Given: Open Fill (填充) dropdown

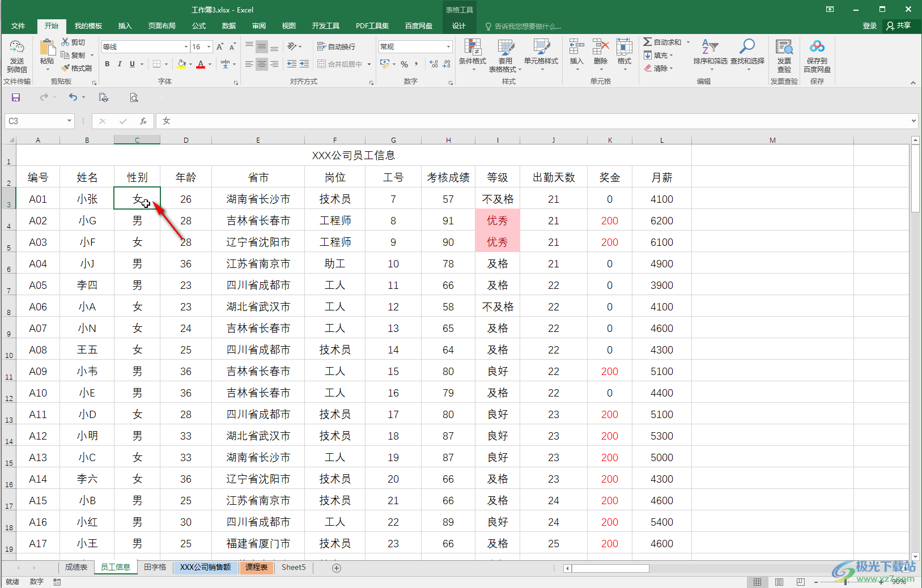Looking at the screenshot, I should 658,56.
